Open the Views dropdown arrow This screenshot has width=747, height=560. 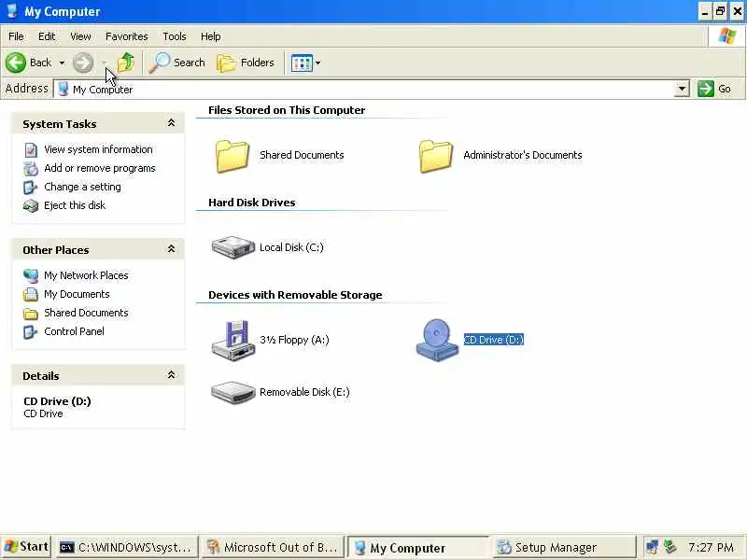point(318,63)
